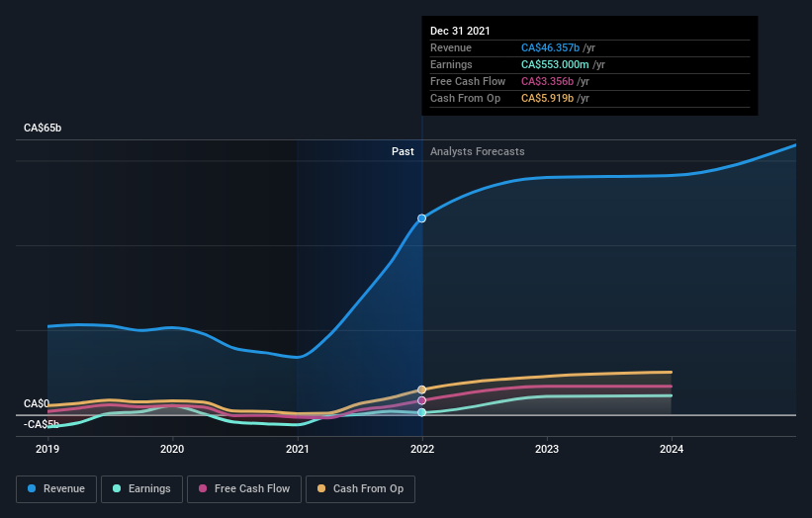This screenshot has width=812, height=518.
Task: Click the CA$46.357b revenue value in tooltip
Action: coord(551,47)
